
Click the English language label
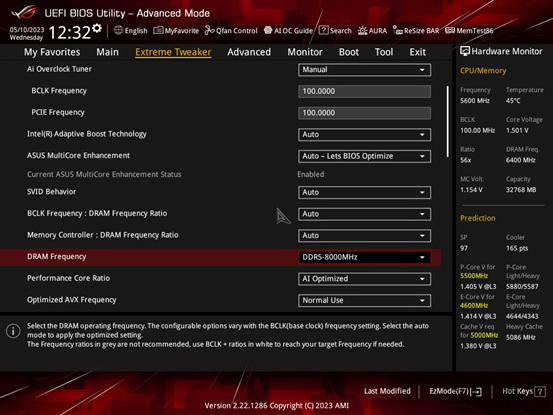tap(136, 31)
